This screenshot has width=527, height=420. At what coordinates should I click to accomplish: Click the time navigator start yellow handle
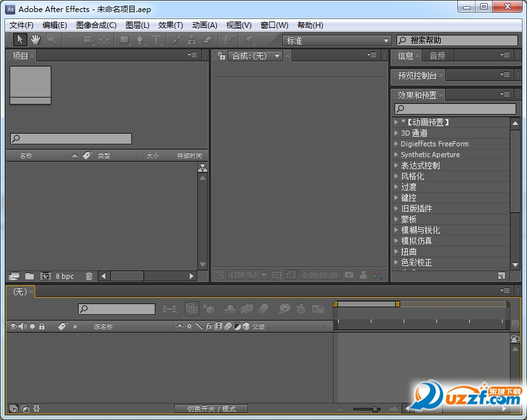335,304
